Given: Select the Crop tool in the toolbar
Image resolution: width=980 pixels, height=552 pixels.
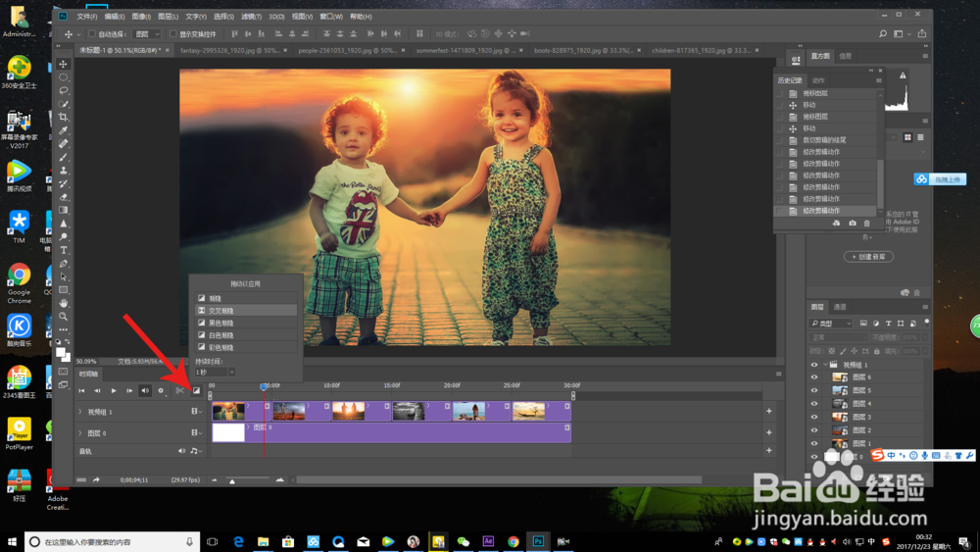Looking at the screenshot, I should pyautogui.click(x=64, y=117).
